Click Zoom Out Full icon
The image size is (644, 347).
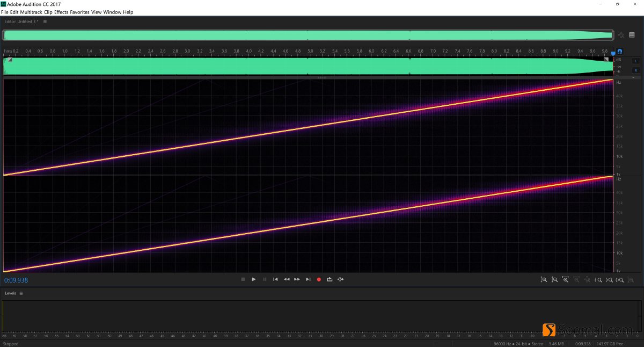(x=587, y=280)
